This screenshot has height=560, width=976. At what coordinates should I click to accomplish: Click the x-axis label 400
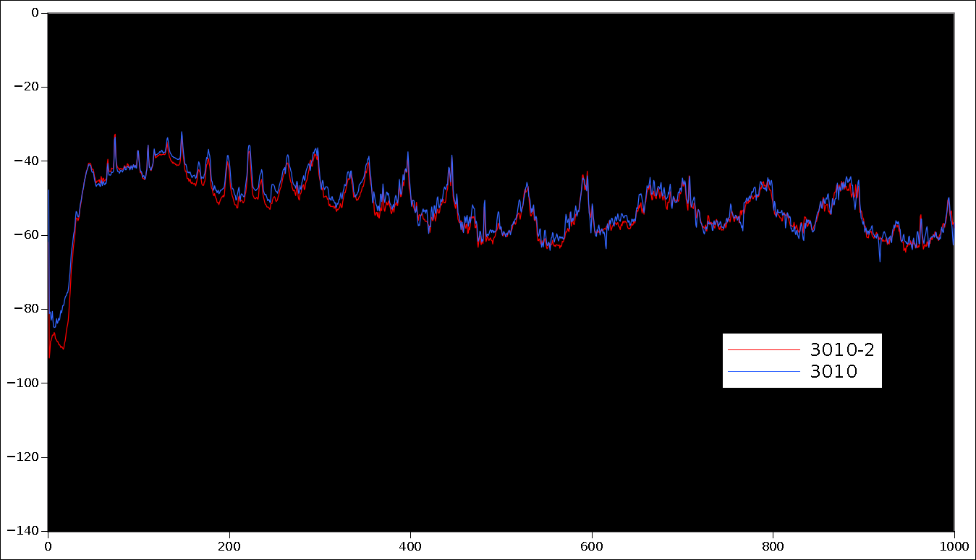pyautogui.click(x=410, y=546)
